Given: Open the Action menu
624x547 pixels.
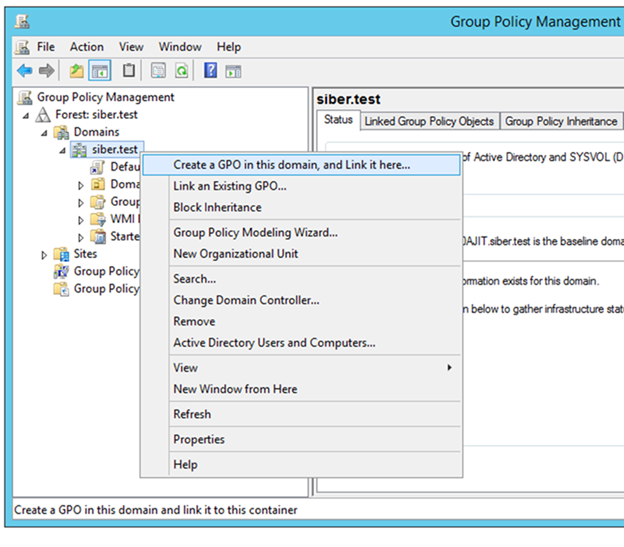Looking at the screenshot, I should [87, 47].
